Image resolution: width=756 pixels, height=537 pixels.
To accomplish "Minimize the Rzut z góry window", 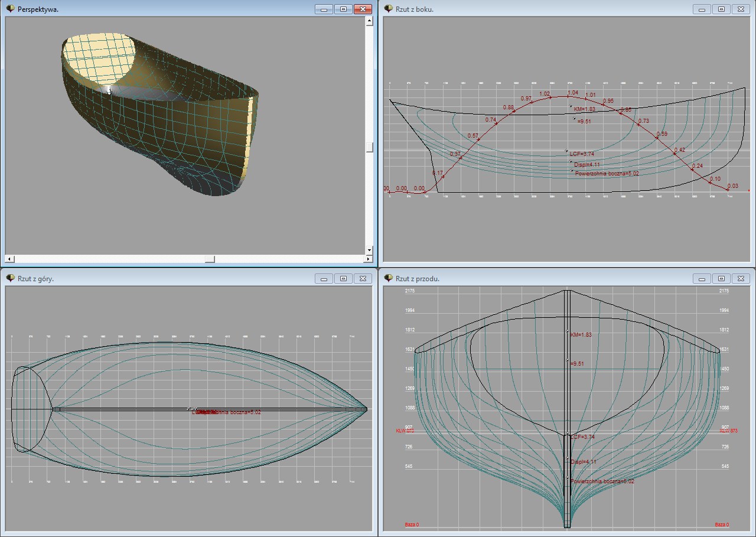I will (x=324, y=278).
